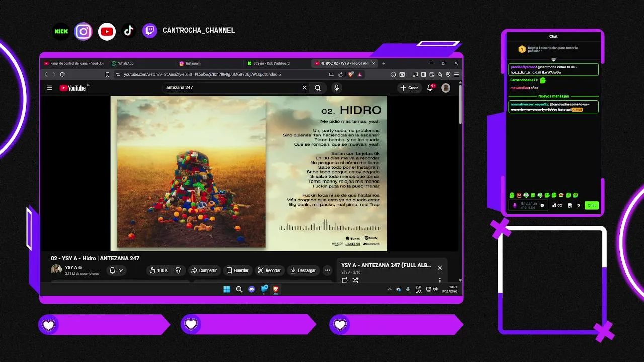This screenshot has width=644, height=362.
Task: Click the Brave Shields lion icon
Action: click(x=351, y=74)
